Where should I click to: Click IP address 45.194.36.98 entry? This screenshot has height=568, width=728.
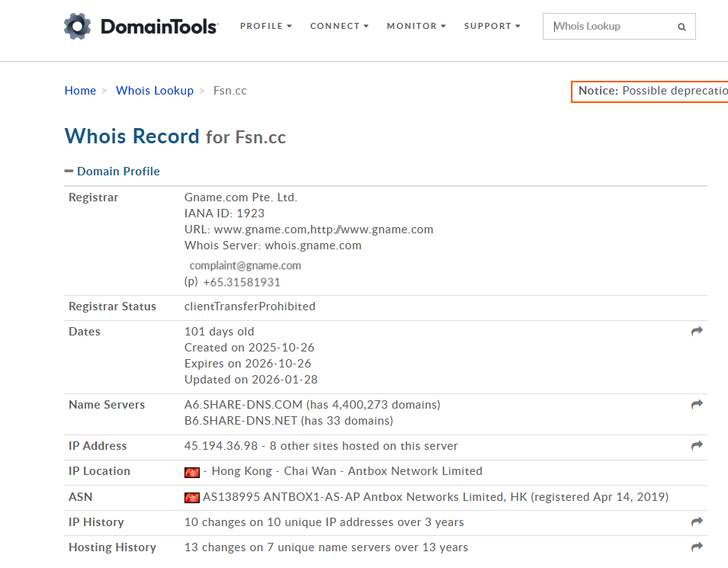click(221, 446)
